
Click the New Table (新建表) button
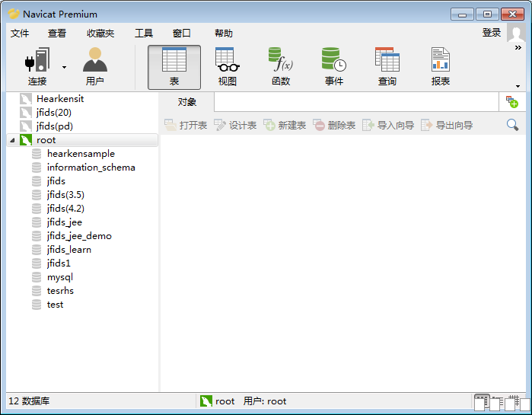pos(285,125)
